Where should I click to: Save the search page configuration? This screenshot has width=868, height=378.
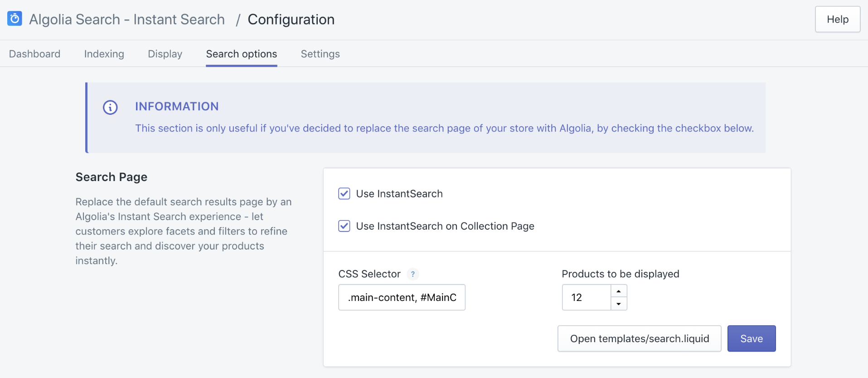(x=752, y=339)
